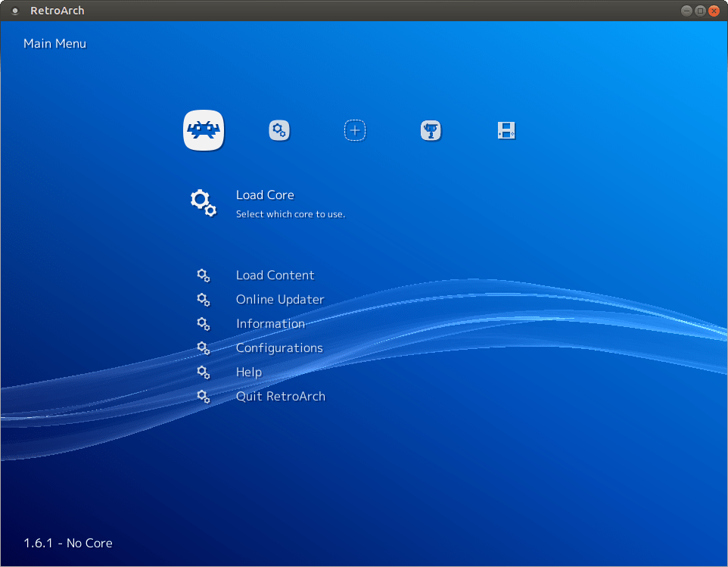
Task: Choose Quit RetroArch to exit
Action: pos(280,396)
